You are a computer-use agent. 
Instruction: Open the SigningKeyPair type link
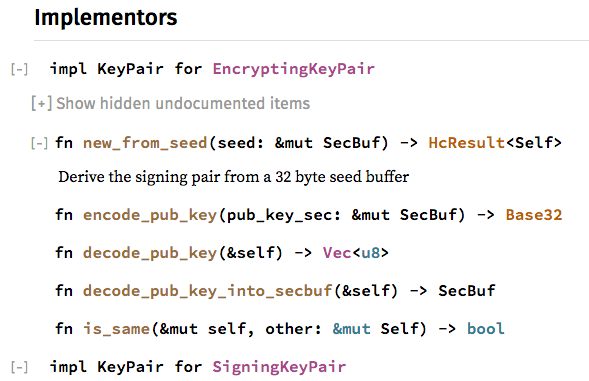click(x=279, y=367)
